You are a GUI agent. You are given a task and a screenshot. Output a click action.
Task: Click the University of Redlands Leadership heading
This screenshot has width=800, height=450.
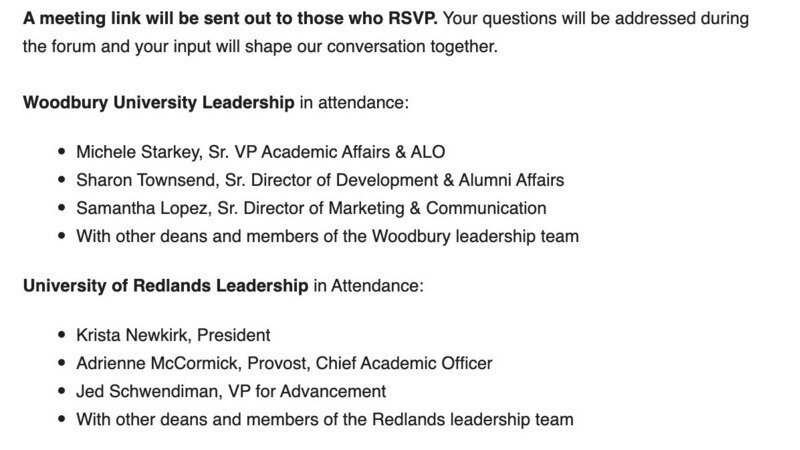pos(165,286)
